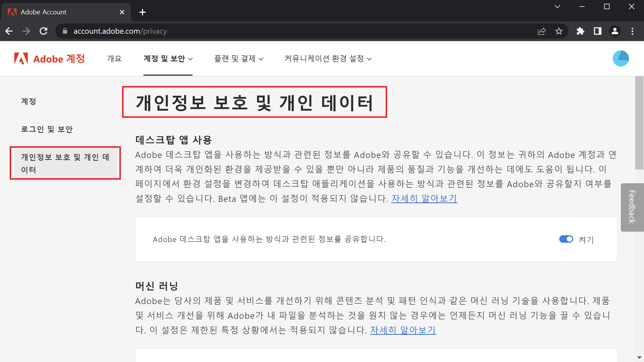Toggle off desktop app usage sharing switch
This screenshot has width=644, height=362.
[x=566, y=239]
